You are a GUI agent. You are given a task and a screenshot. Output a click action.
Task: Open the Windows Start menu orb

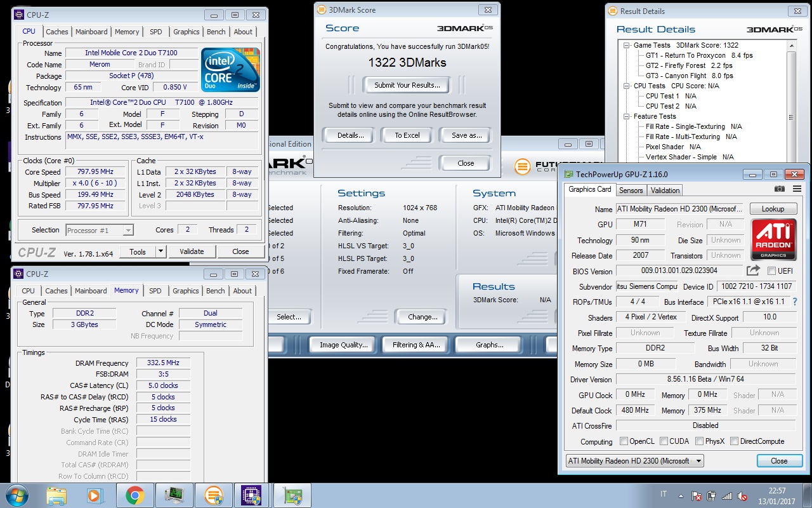(x=16, y=495)
